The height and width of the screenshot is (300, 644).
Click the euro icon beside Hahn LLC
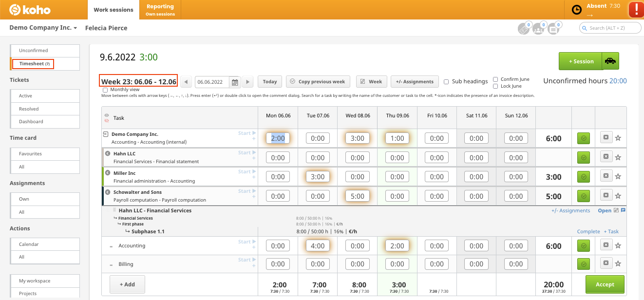click(108, 153)
